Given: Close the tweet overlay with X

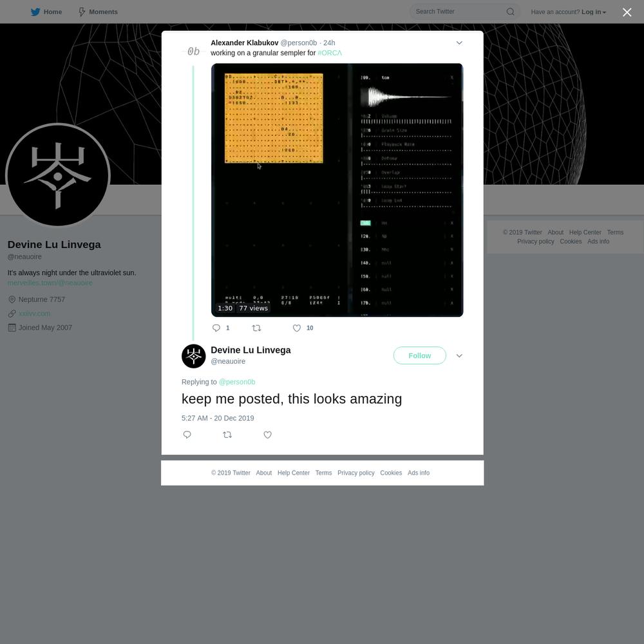Looking at the screenshot, I should pyautogui.click(x=627, y=12).
